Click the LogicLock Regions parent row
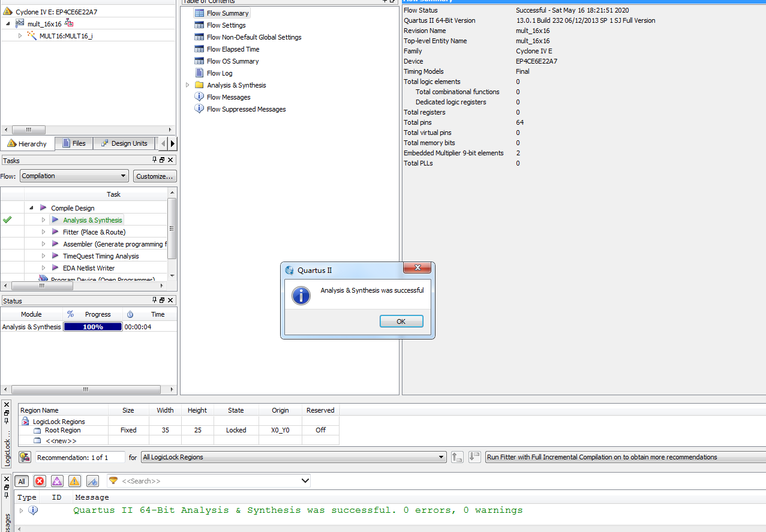Screen dimensions: 766x532 pyautogui.click(x=179, y=422)
